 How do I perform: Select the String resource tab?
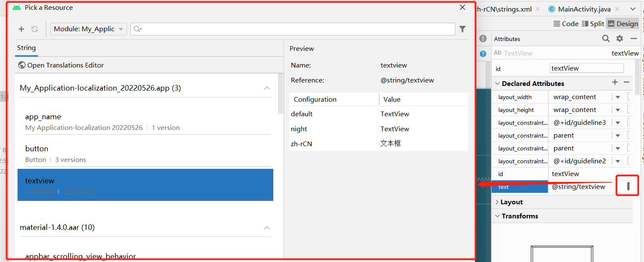(x=26, y=48)
